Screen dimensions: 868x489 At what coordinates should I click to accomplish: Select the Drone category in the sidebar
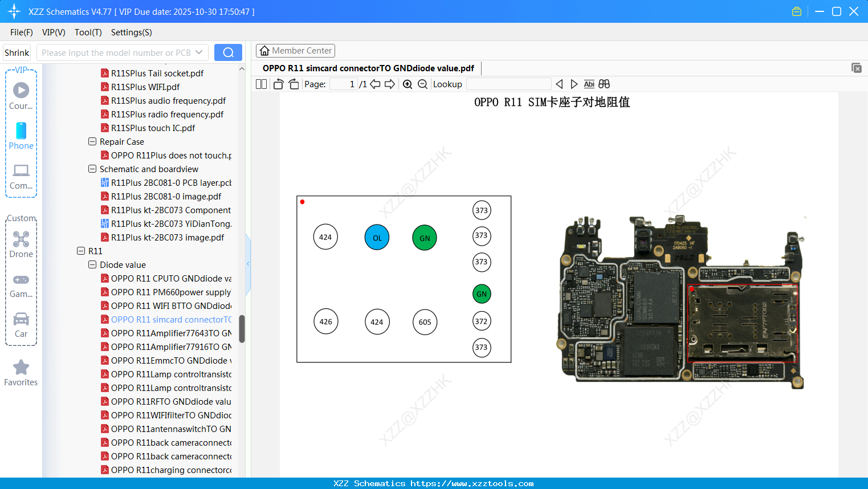(x=21, y=243)
